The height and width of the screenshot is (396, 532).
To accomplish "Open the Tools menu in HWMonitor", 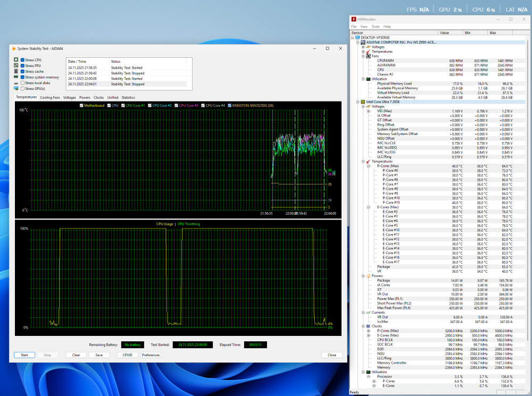I will point(375,26).
